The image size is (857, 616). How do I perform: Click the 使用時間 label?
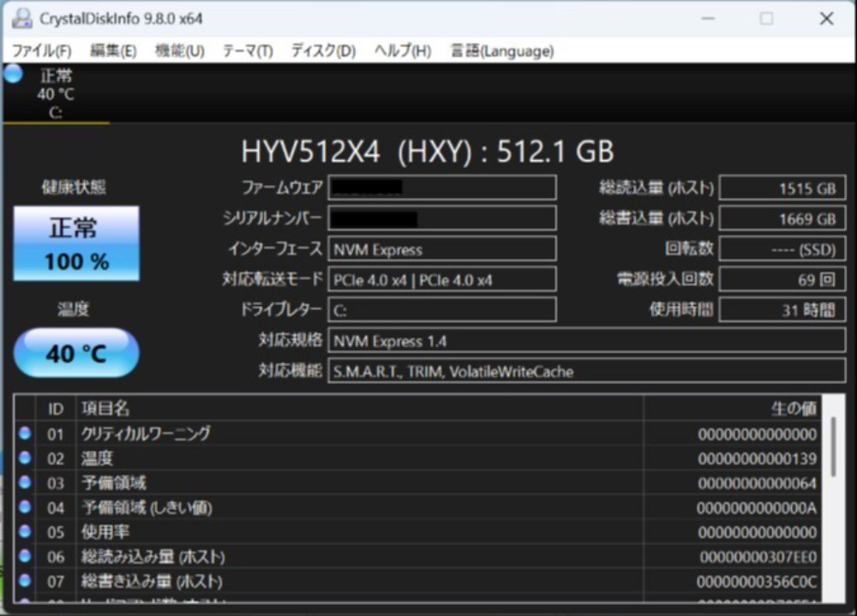tap(681, 309)
